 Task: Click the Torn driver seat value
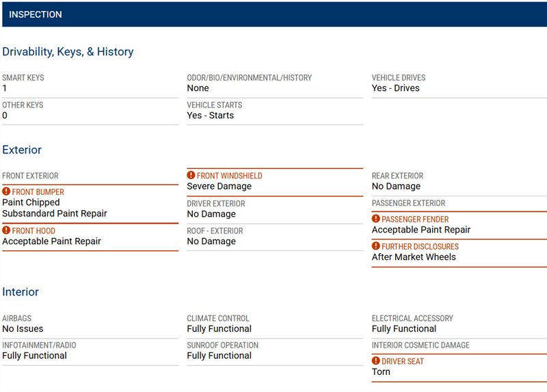click(x=381, y=371)
